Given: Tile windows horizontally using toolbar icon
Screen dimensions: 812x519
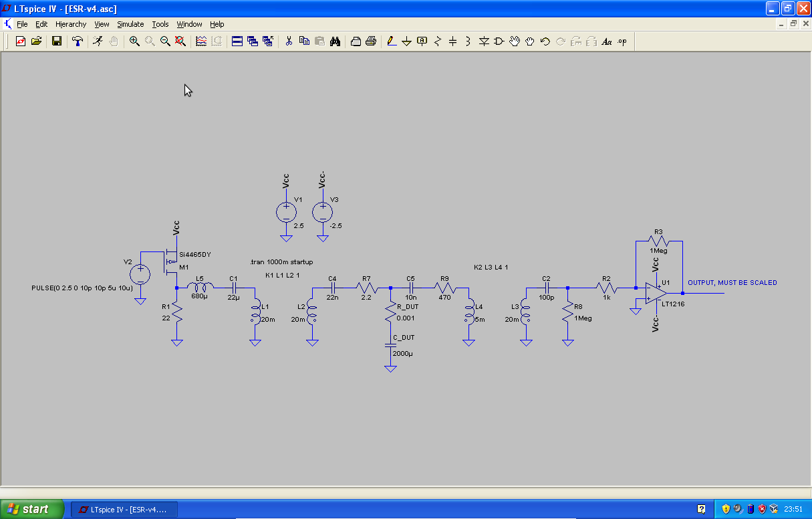Looking at the screenshot, I should [237, 41].
